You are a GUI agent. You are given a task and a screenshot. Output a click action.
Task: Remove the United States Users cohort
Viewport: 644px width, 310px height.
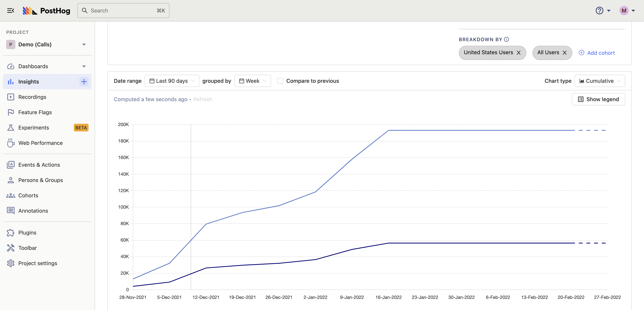pos(519,53)
